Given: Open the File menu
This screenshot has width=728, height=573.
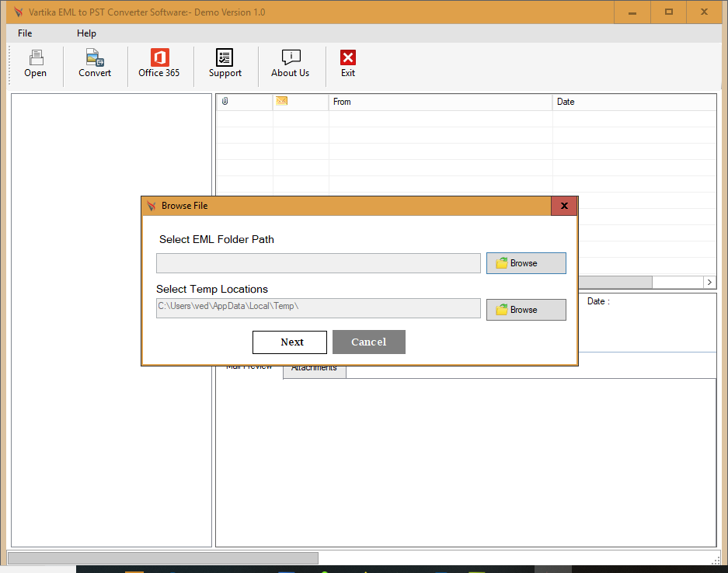Looking at the screenshot, I should coord(25,33).
